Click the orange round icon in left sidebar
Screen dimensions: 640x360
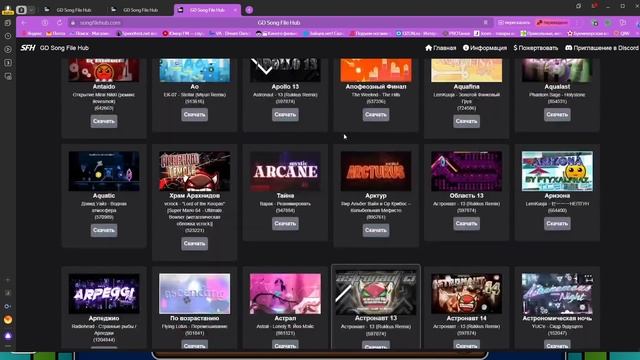8,320
